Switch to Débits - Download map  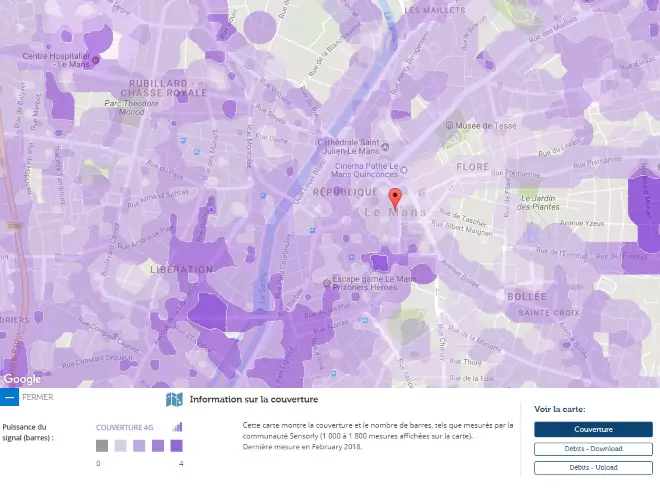point(592,449)
